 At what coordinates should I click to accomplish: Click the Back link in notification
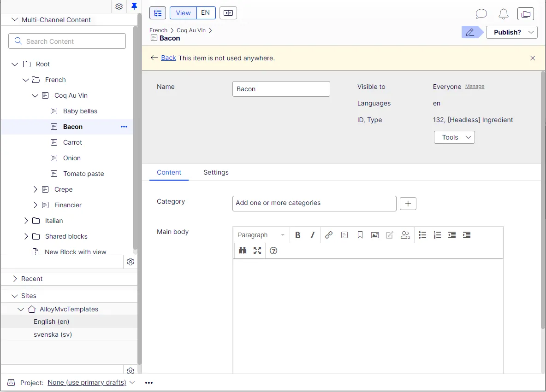(x=168, y=58)
